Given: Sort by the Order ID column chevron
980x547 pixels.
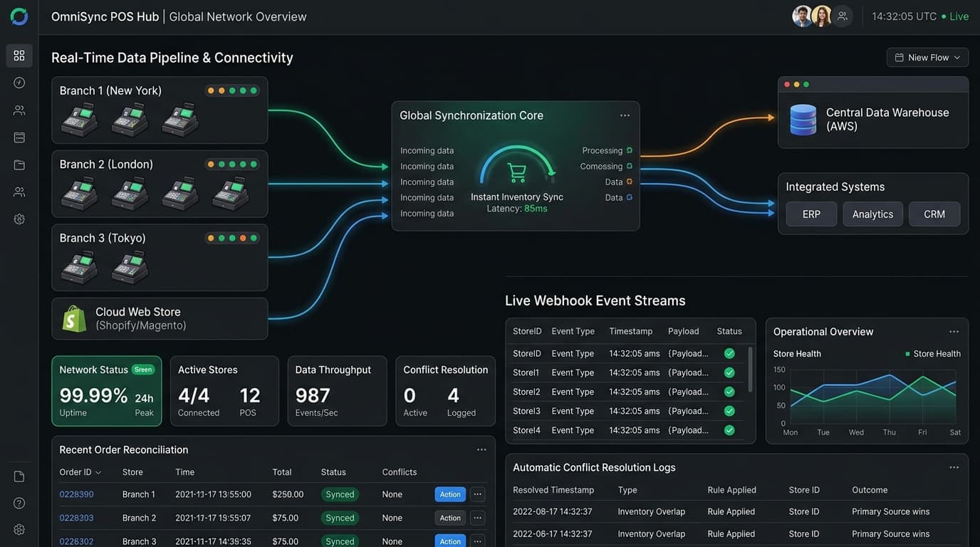Looking at the screenshot, I should 98,472.
